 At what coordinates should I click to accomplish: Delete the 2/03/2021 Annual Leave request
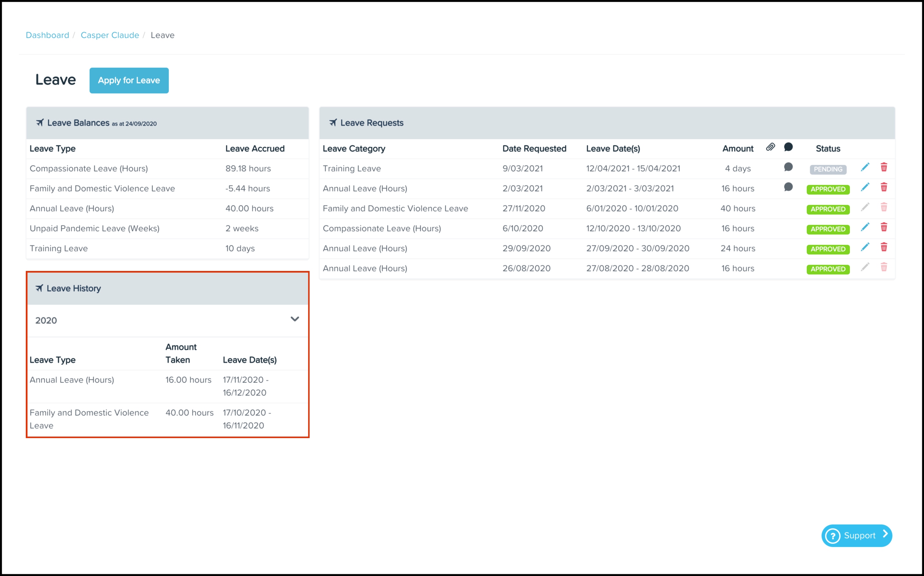pyautogui.click(x=884, y=187)
